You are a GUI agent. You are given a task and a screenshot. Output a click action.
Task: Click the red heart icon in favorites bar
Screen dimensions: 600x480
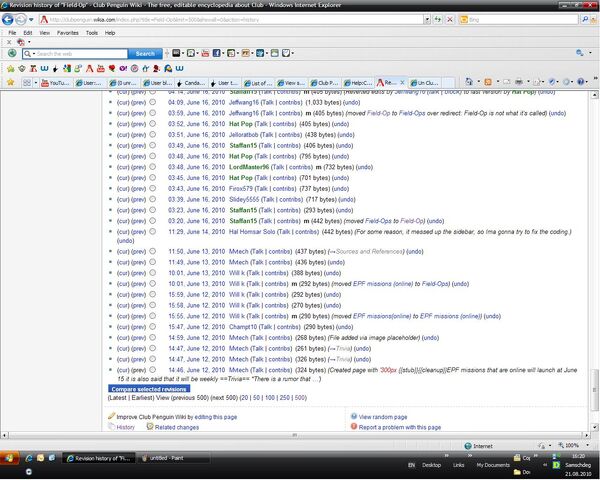(x=112, y=69)
